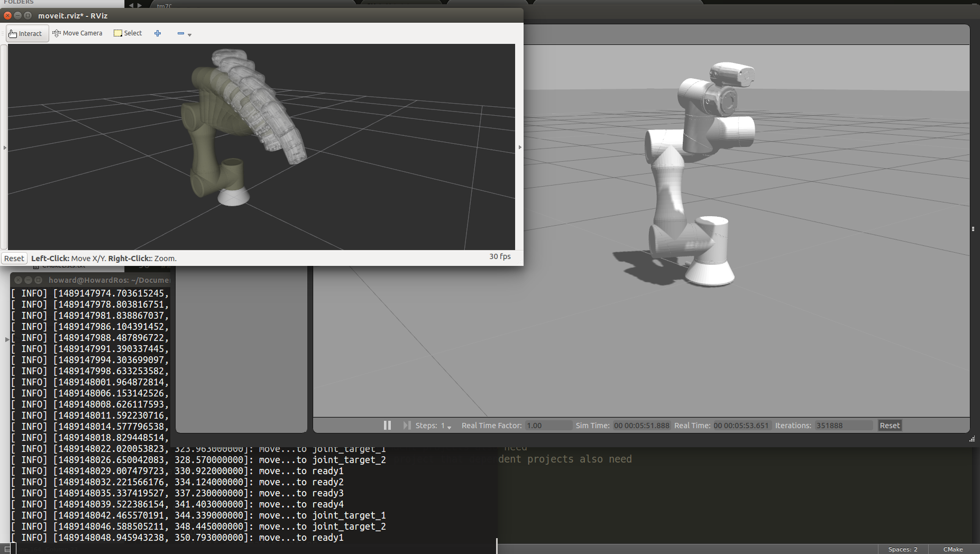Switch to the Move Camera tool
Image resolution: width=980 pixels, height=554 pixels.
tap(77, 33)
